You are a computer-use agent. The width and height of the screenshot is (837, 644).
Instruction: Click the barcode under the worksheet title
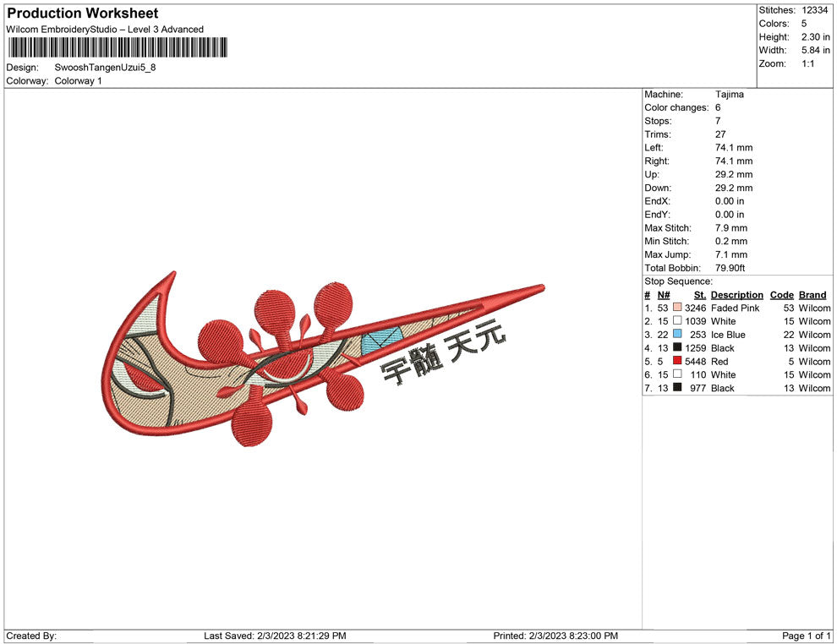tap(118, 47)
